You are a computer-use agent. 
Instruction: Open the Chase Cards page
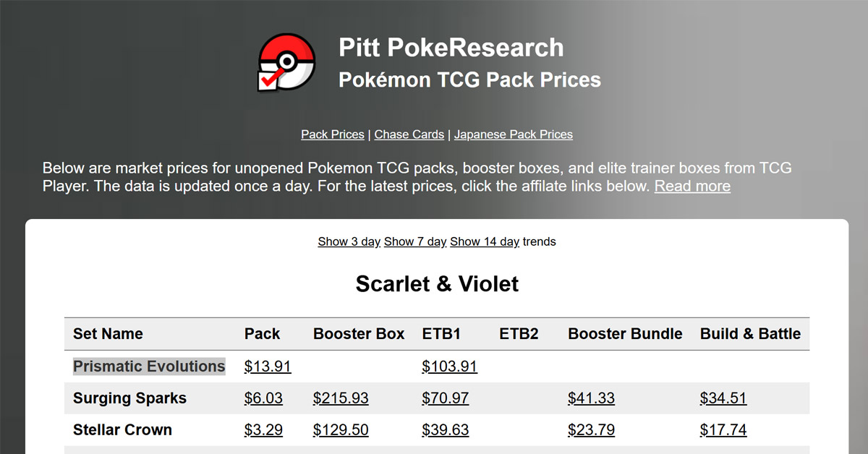[409, 134]
